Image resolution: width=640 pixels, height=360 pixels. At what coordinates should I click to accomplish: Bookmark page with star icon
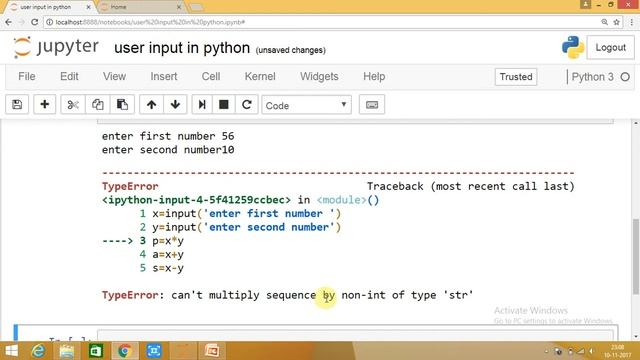click(616, 22)
